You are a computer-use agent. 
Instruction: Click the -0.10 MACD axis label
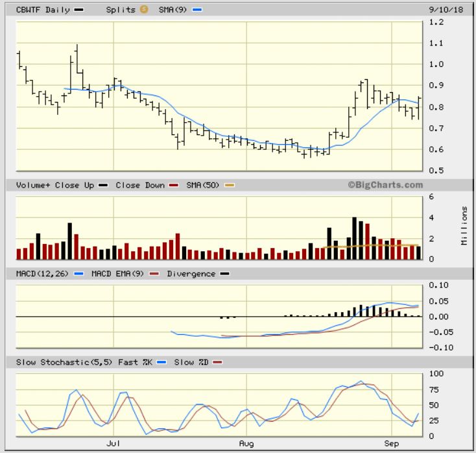pyautogui.click(x=441, y=348)
